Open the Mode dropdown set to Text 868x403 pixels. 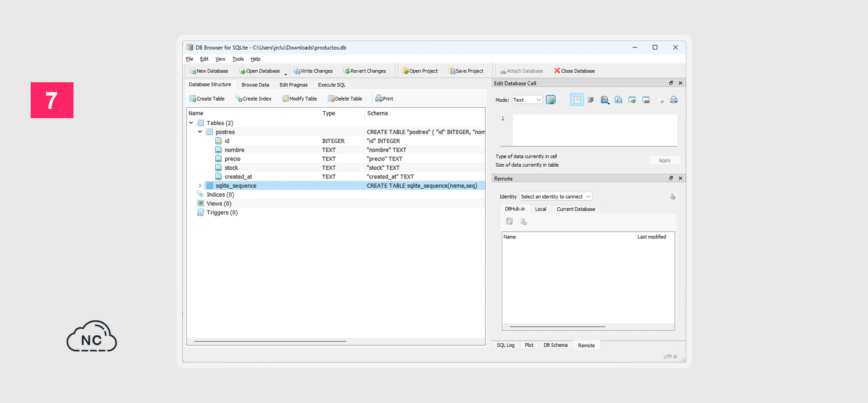point(527,100)
